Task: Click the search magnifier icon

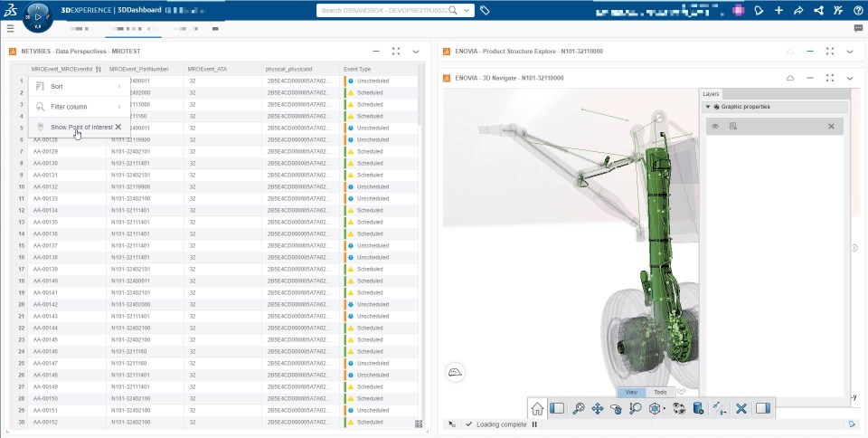Action: click(x=453, y=10)
